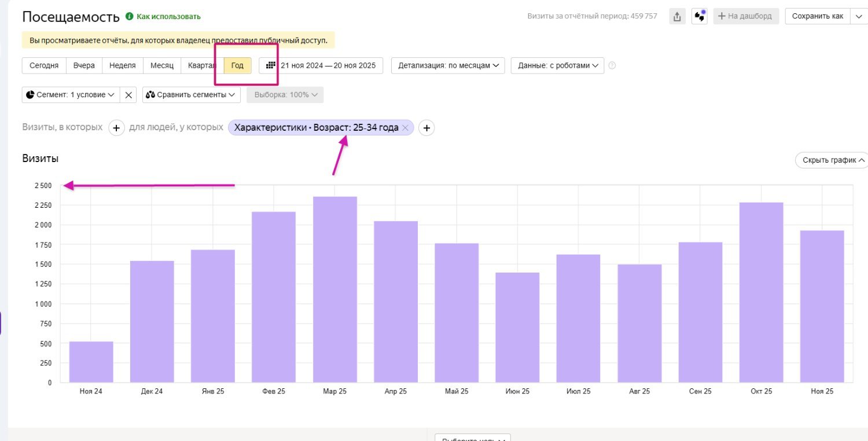Open the AI assistant icon with notification dot
868x441 pixels.
click(x=700, y=16)
